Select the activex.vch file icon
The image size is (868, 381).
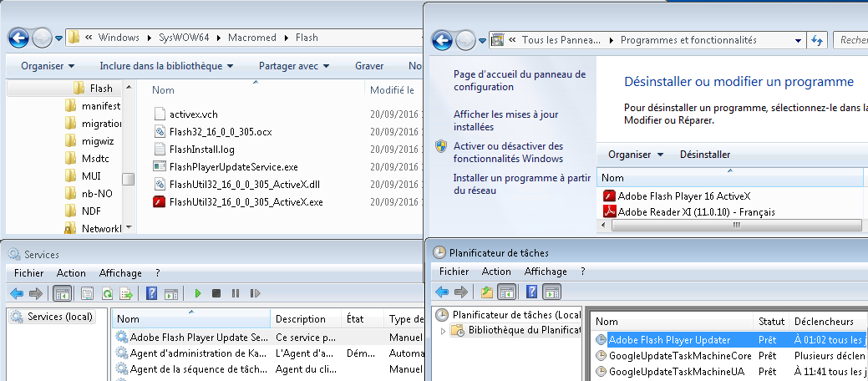coord(160,114)
